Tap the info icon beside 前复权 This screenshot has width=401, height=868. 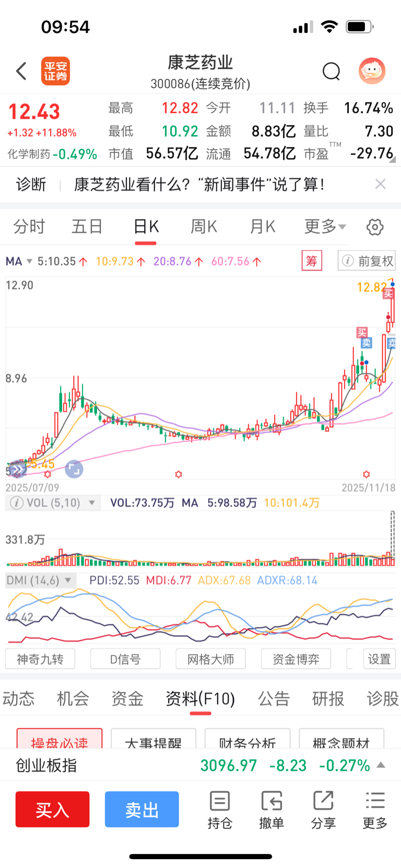(347, 261)
